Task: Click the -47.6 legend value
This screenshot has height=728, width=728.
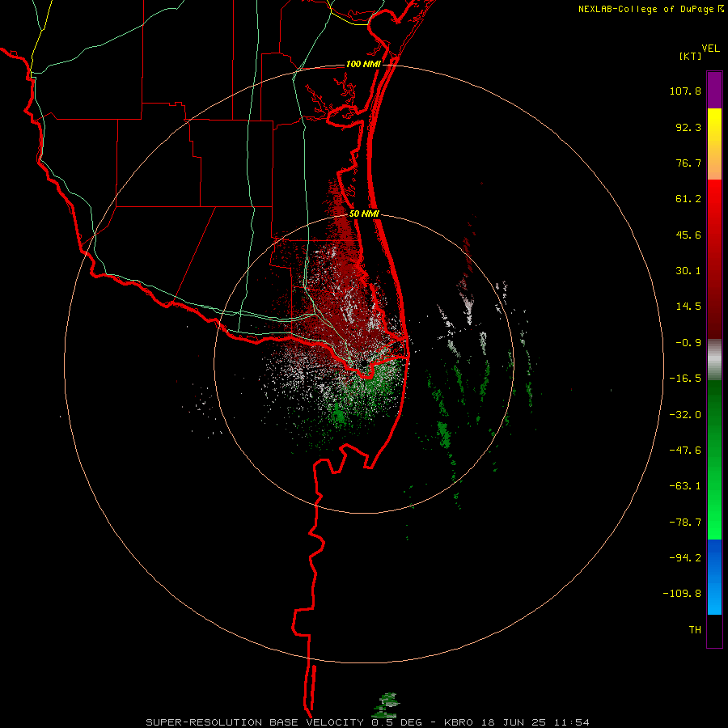Action: (685, 451)
